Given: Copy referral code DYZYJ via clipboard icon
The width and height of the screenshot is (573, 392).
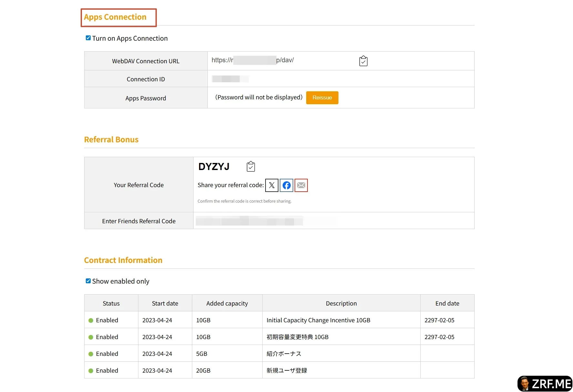Looking at the screenshot, I should (x=251, y=166).
